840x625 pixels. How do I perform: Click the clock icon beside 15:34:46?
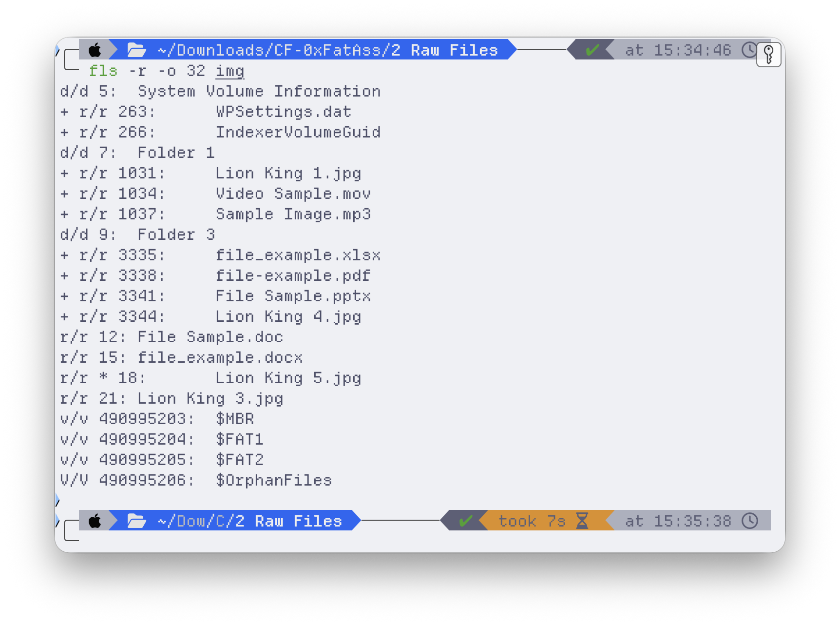coord(749,50)
